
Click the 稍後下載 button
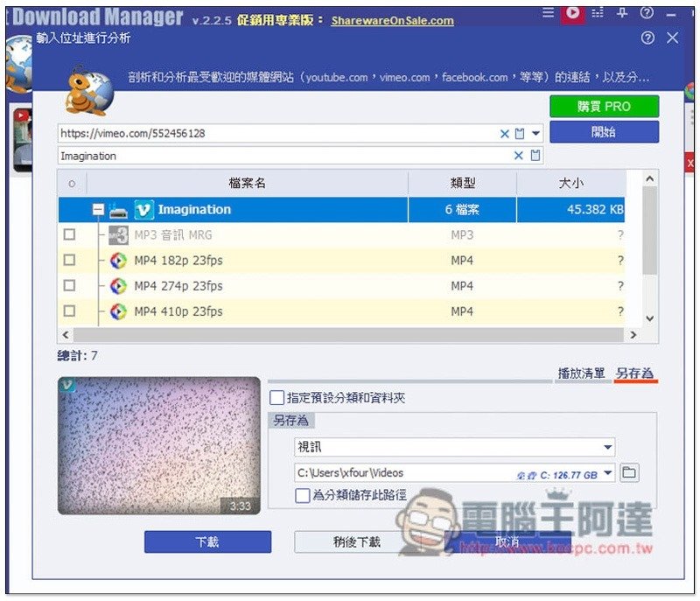click(x=357, y=542)
